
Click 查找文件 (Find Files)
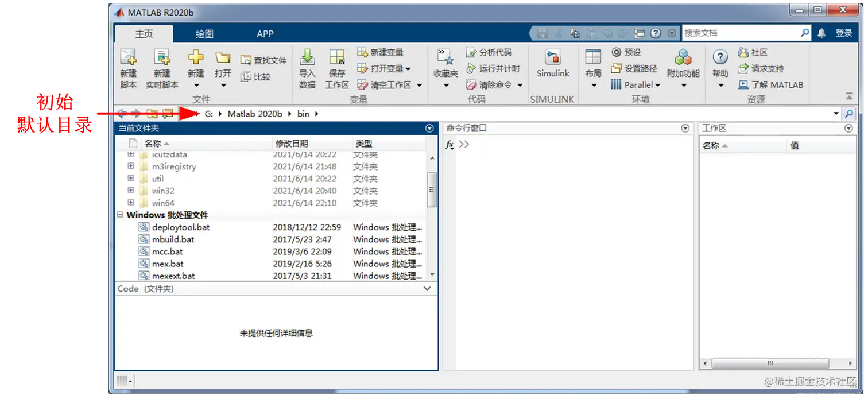click(x=263, y=60)
